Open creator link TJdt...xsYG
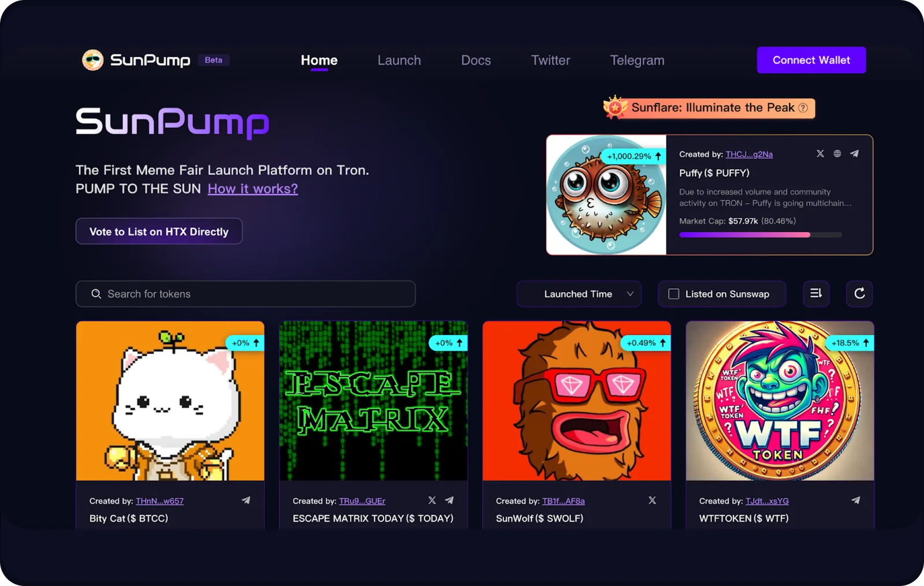This screenshot has height=586, width=924. pyautogui.click(x=767, y=501)
